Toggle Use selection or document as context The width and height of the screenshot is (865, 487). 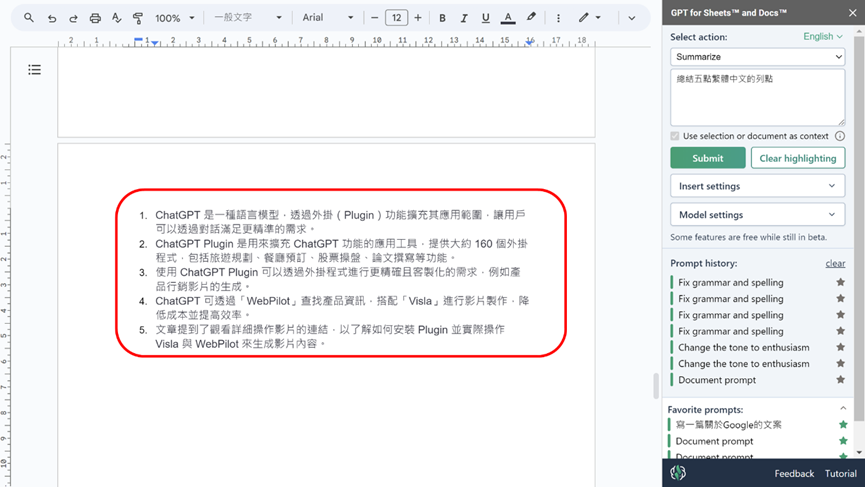675,136
